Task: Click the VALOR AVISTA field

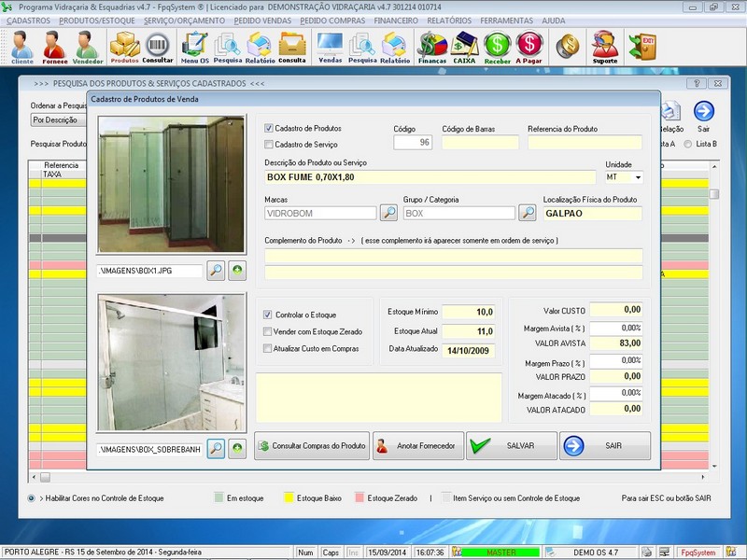Action: [x=616, y=343]
